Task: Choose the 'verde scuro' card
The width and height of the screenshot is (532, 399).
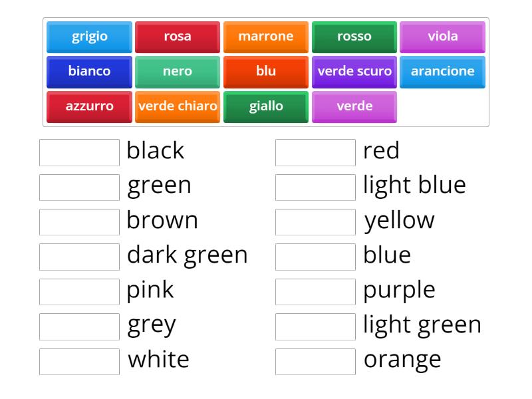Action: (x=354, y=71)
